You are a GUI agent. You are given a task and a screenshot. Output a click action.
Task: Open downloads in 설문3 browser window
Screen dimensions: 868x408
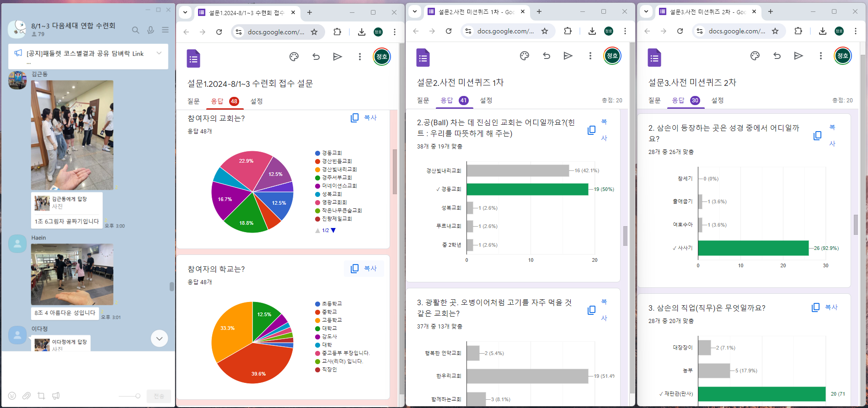click(823, 31)
